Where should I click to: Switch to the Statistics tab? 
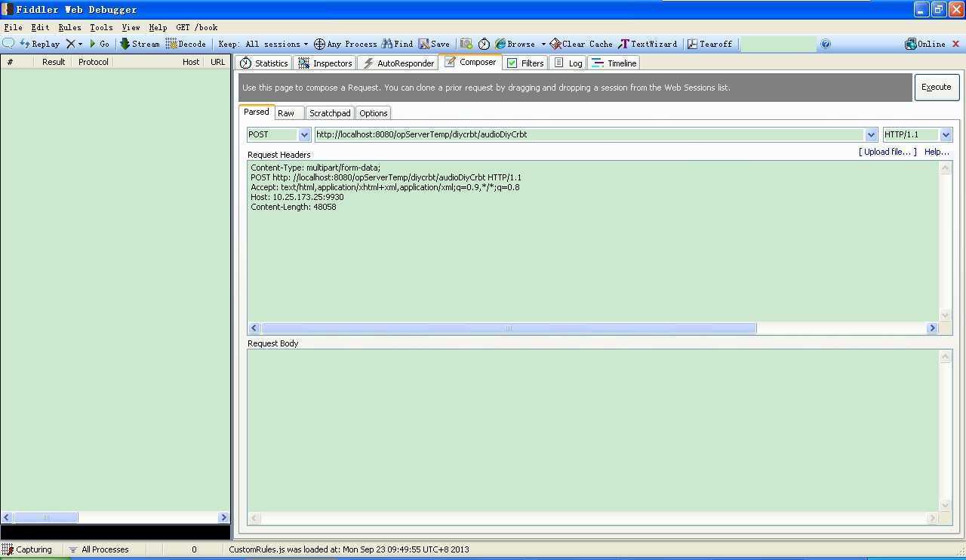coord(263,63)
